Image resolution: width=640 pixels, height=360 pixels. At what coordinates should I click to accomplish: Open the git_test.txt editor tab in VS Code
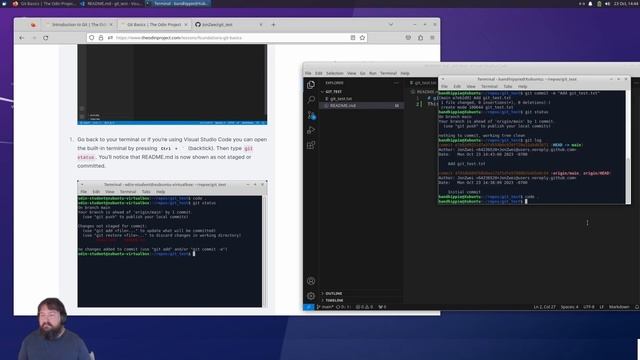(x=423, y=83)
